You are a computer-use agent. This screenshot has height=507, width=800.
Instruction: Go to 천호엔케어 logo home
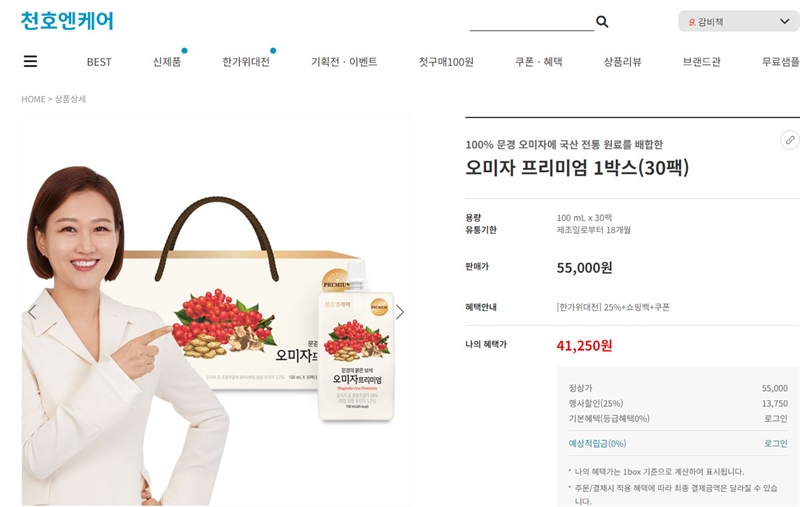coord(67,21)
